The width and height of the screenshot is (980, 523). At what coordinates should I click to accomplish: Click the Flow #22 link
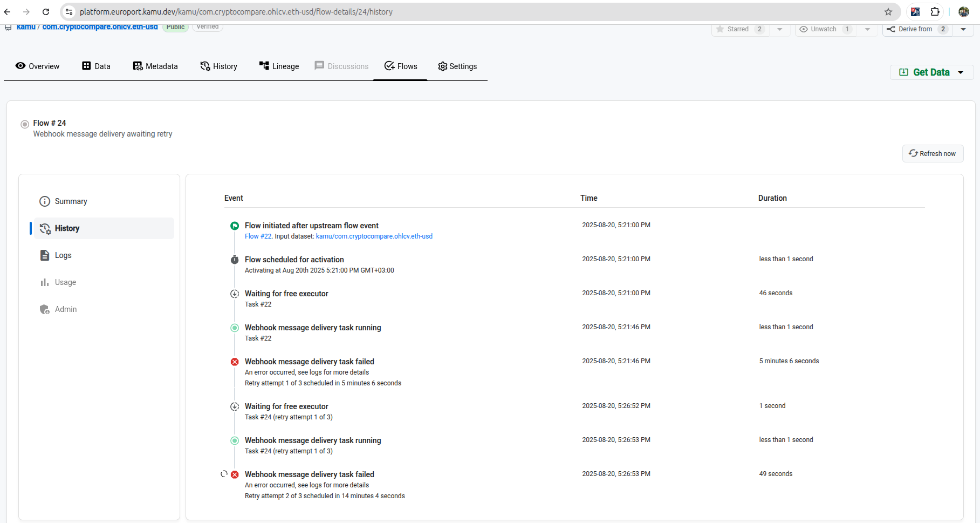258,236
